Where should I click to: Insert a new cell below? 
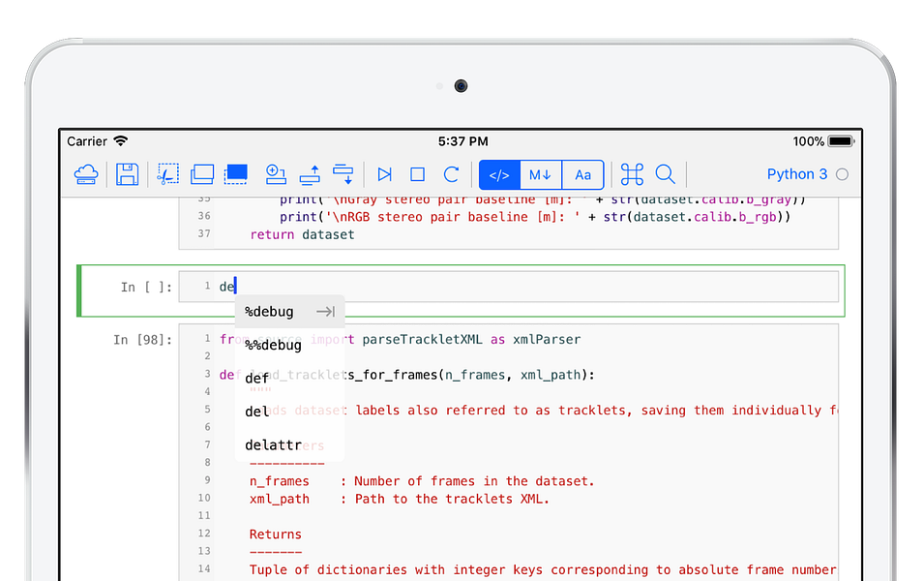pos(275,174)
